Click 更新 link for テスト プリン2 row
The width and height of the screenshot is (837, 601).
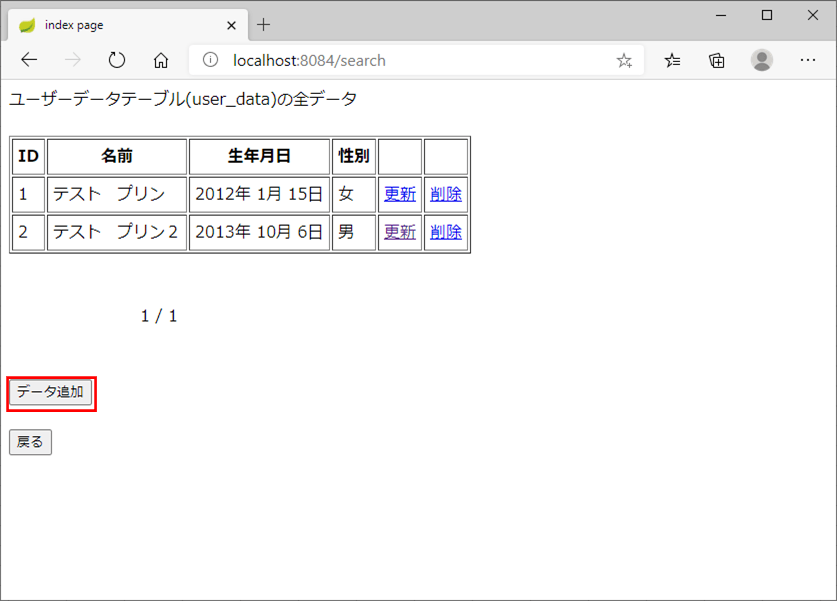pos(400,232)
